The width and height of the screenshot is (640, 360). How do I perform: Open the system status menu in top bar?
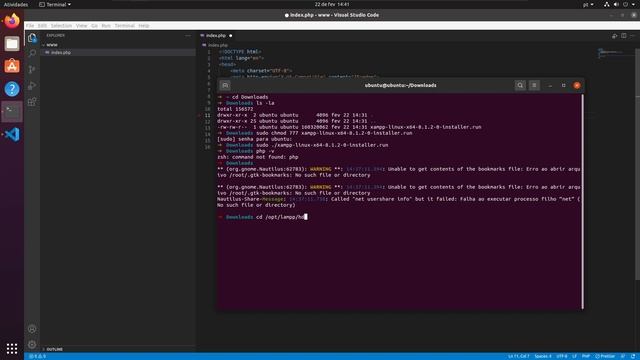point(620,4)
